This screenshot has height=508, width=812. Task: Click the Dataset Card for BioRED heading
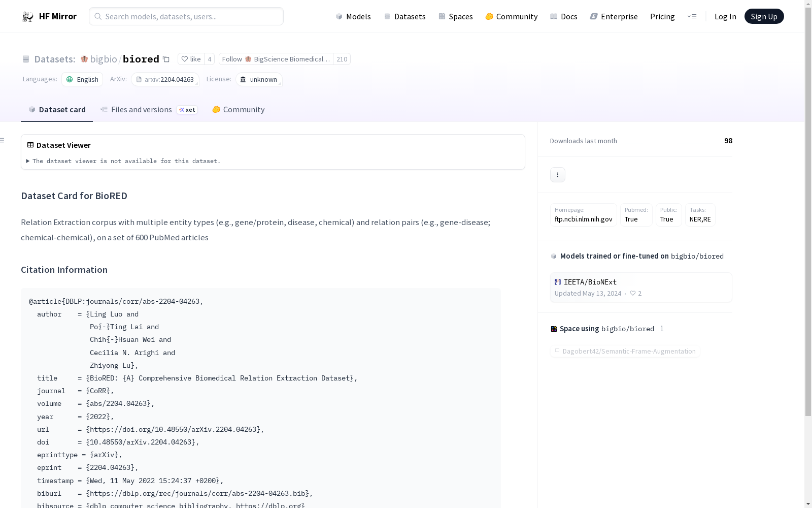click(74, 196)
